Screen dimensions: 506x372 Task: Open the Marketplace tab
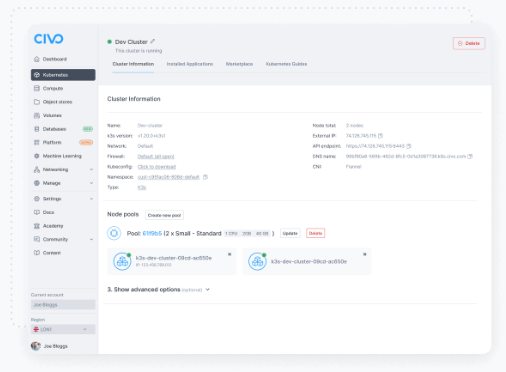[x=239, y=64]
